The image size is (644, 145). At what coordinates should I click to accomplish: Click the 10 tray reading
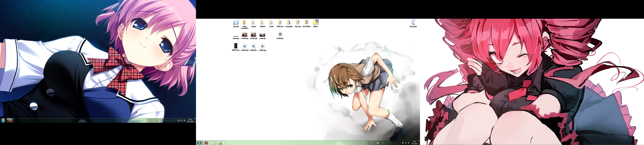170,120
